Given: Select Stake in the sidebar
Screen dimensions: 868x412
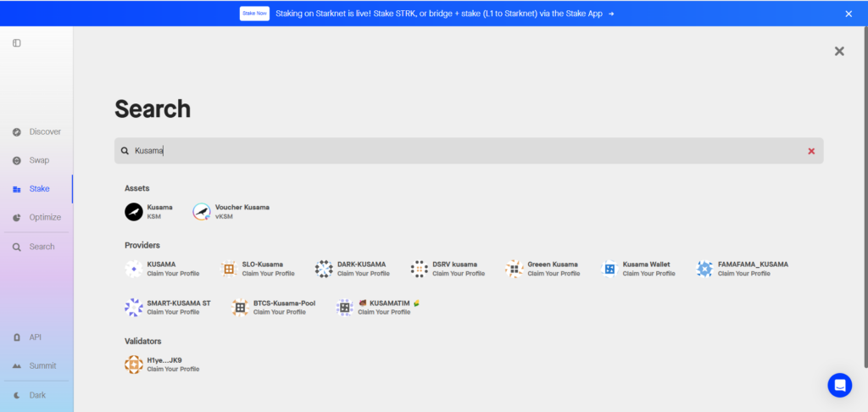Looking at the screenshot, I should click(36, 189).
